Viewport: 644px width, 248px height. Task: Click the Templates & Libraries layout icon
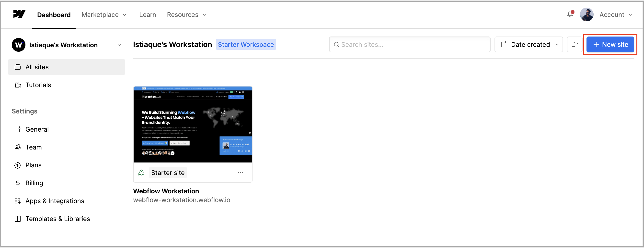click(x=18, y=219)
